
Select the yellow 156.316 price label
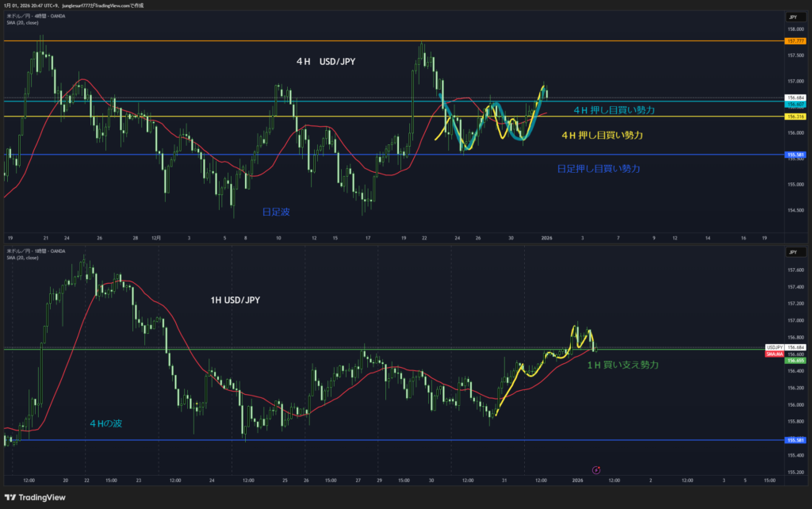[794, 117]
